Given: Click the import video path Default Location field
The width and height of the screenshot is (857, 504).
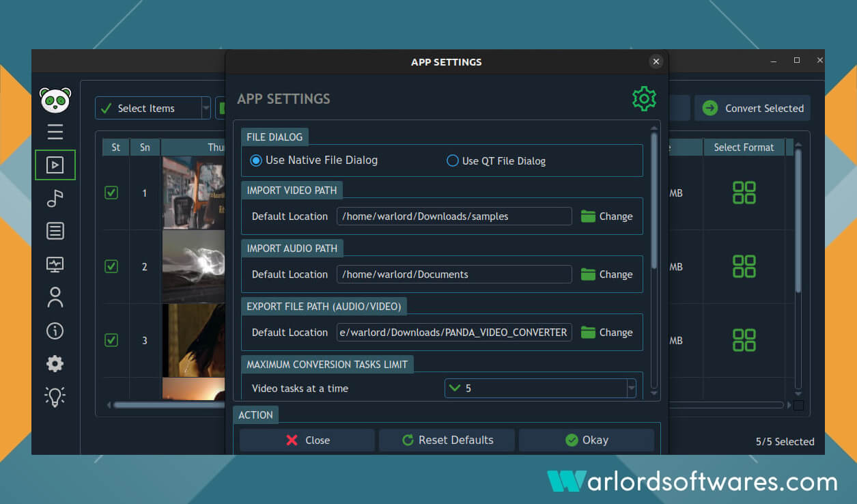Looking at the screenshot, I should pyautogui.click(x=454, y=216).
